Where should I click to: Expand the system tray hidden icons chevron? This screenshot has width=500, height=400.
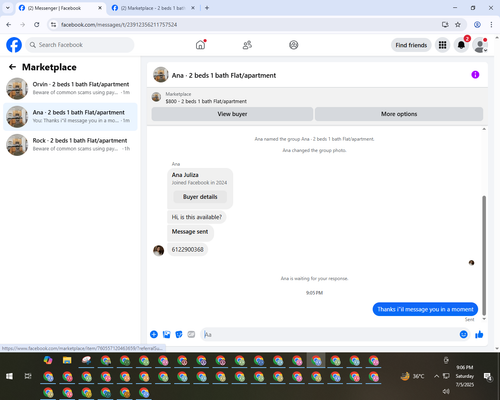436,376
